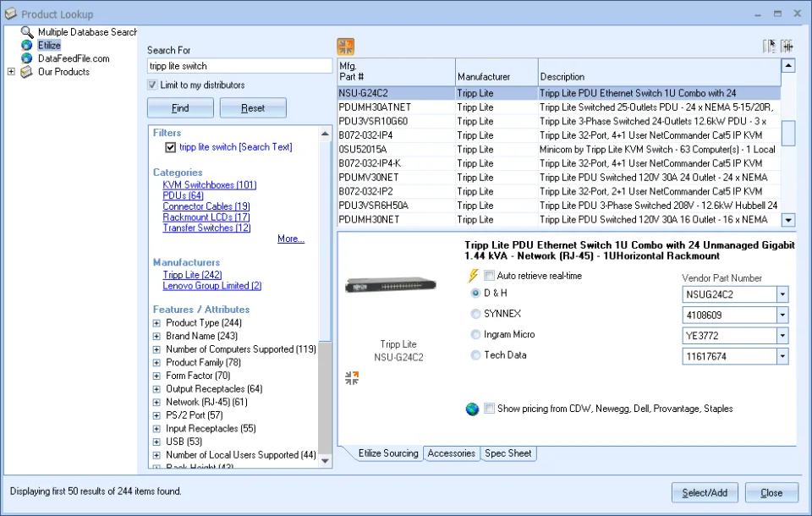The width and height of the screenshot is (812, 516).
Task: Click the Select/Add button
Action: 705,492
